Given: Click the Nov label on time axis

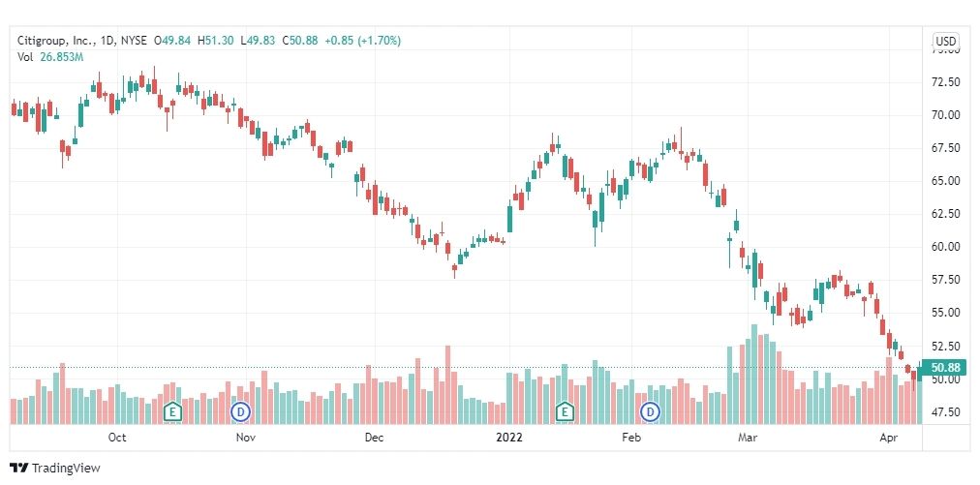Looking at the screenshot, I should (x=246, y=438).
